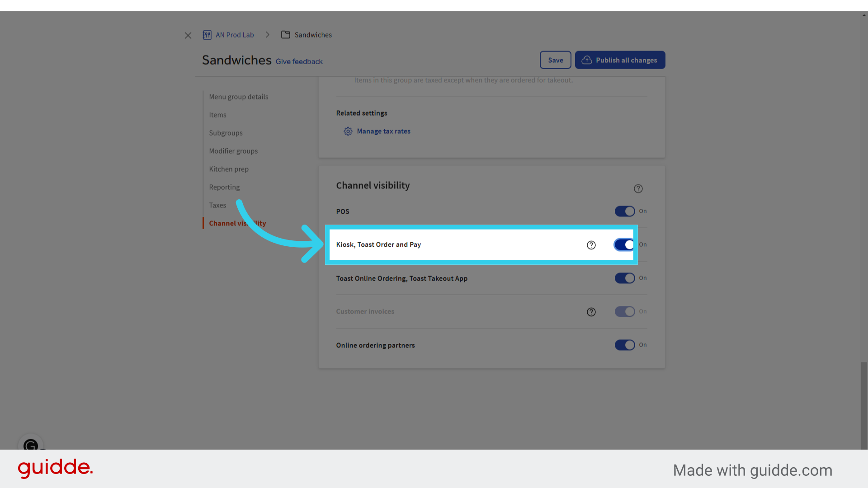Image resolution: width=868 pixels, height=488 pixels.
Task: Go to the Taxes section
Action: 217,205
